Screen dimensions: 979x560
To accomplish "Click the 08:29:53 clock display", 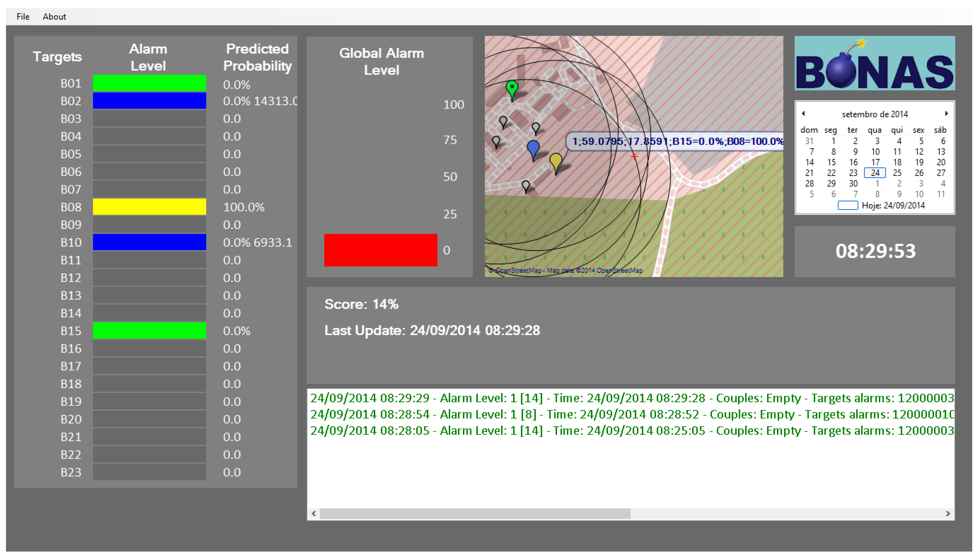I will click(875, 251).
